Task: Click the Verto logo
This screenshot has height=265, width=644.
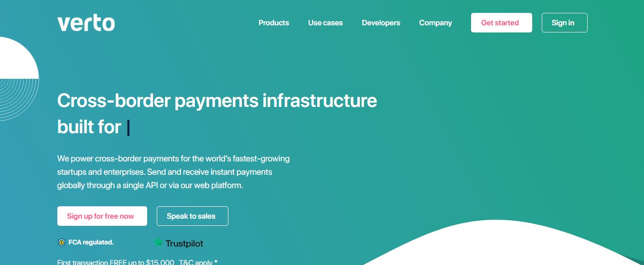Action: pos(86,23)
